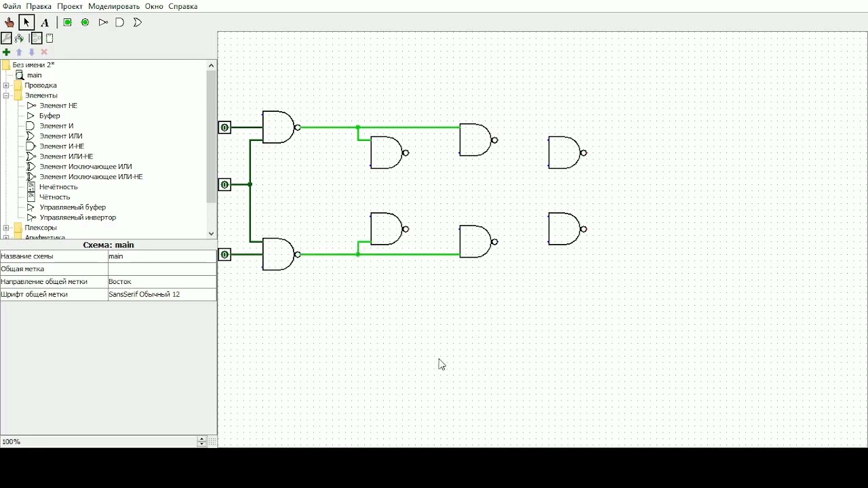Viewport: 868px width, 488px height.
Task: Select the Edit arrow tool
Action: click(x=27, y=22)
